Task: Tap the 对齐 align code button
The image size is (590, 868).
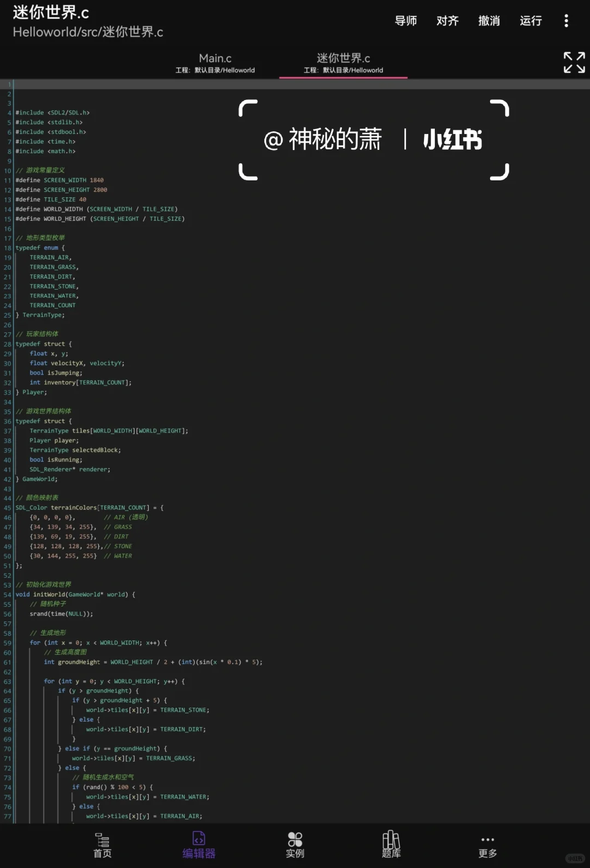Action: [x=447, y=21]
